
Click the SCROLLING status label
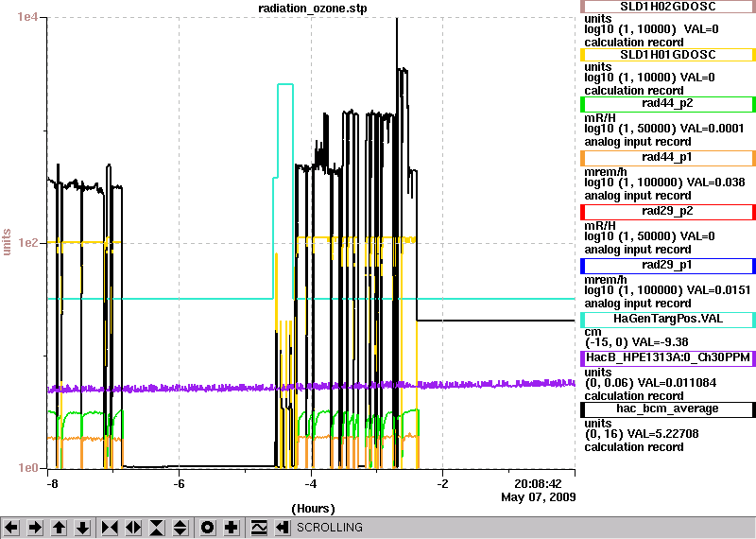[329, 528]
